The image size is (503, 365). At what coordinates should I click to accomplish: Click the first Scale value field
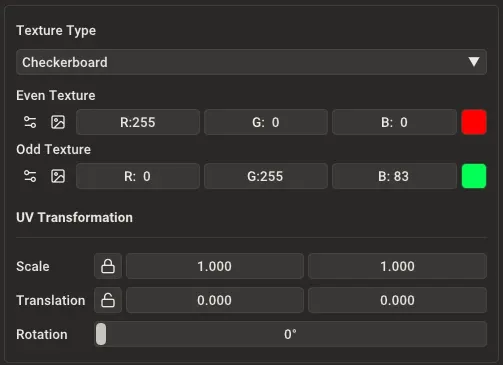coord(215,266)
